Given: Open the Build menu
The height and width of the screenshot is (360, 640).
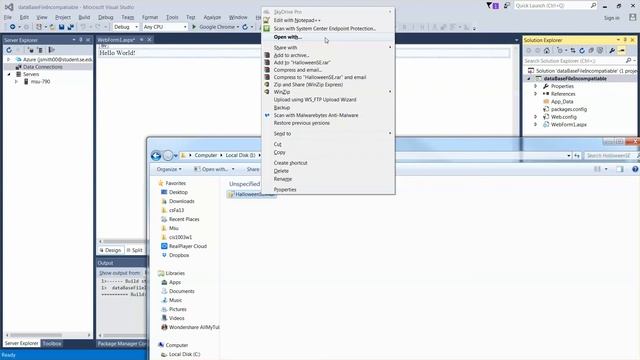Looking at the screenshot, I should pos(84,17).
